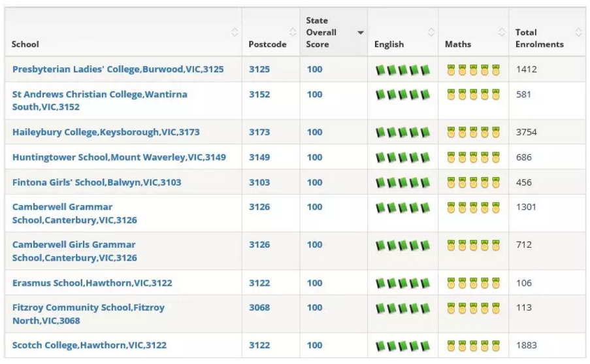Open Erasmus School Hawthorn link
The height and width of the screenshot is (364, 590).
[92, 283]
